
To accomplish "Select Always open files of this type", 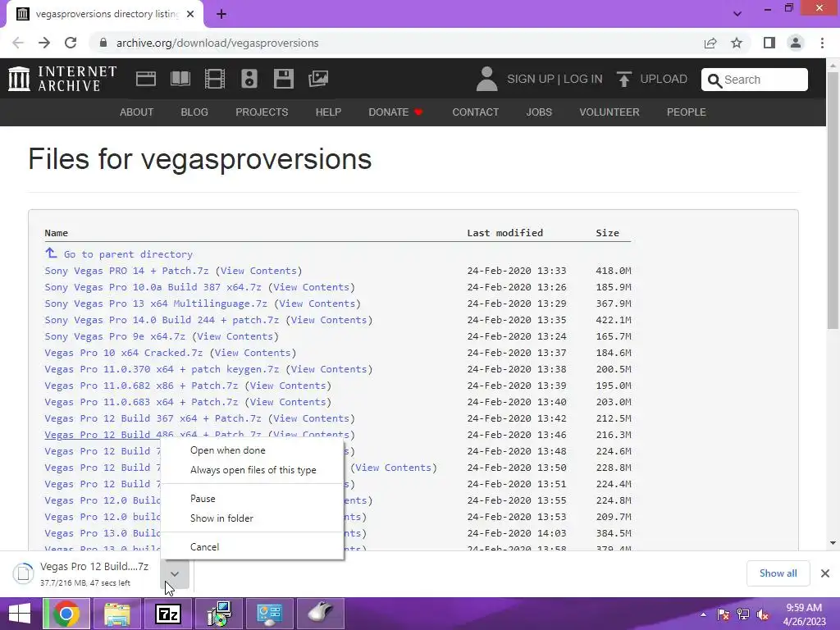I will pyautogui.click(x=252, y=470).
